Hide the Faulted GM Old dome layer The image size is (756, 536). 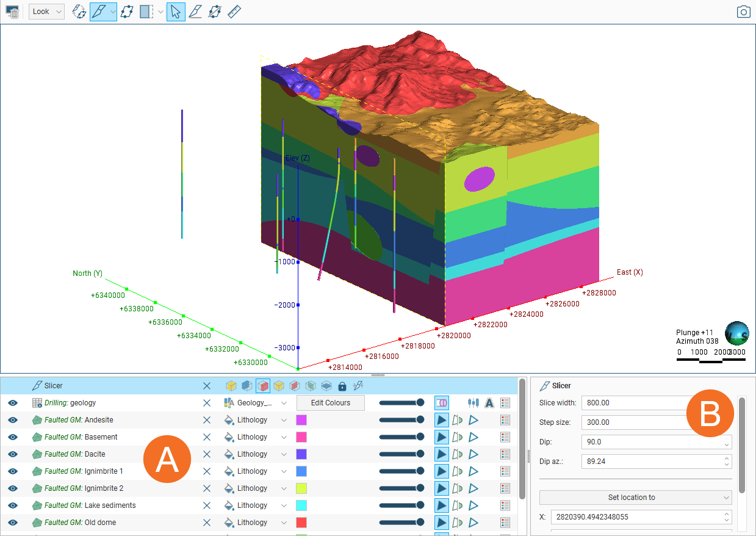click(x=13, y=523)
